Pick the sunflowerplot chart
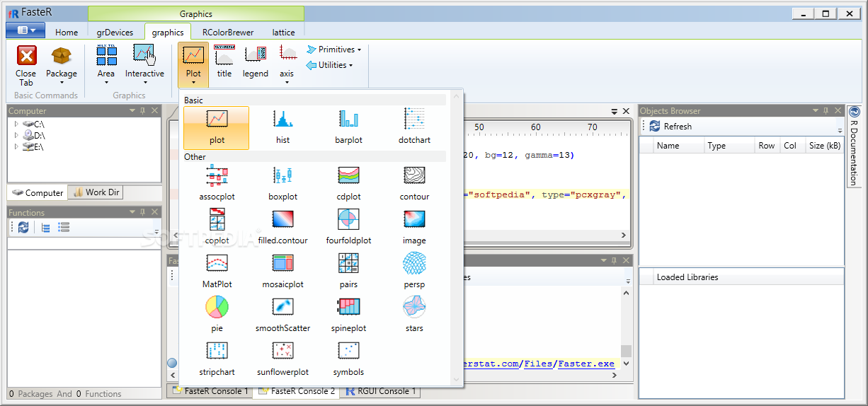 [282, 359]
